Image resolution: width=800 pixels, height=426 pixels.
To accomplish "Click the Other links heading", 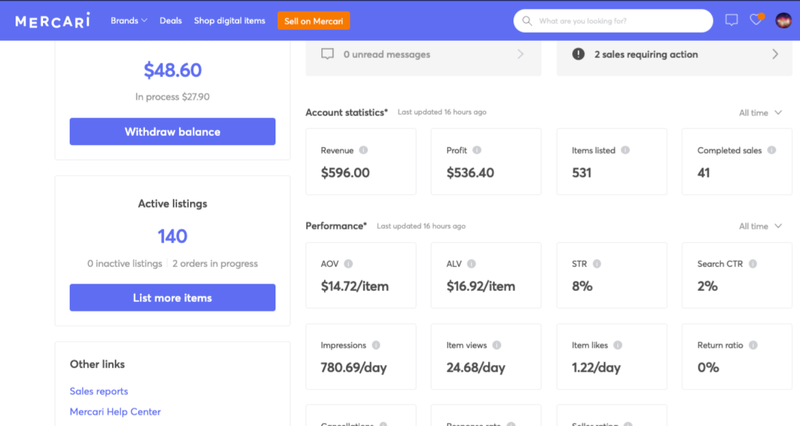I will 97,364.
